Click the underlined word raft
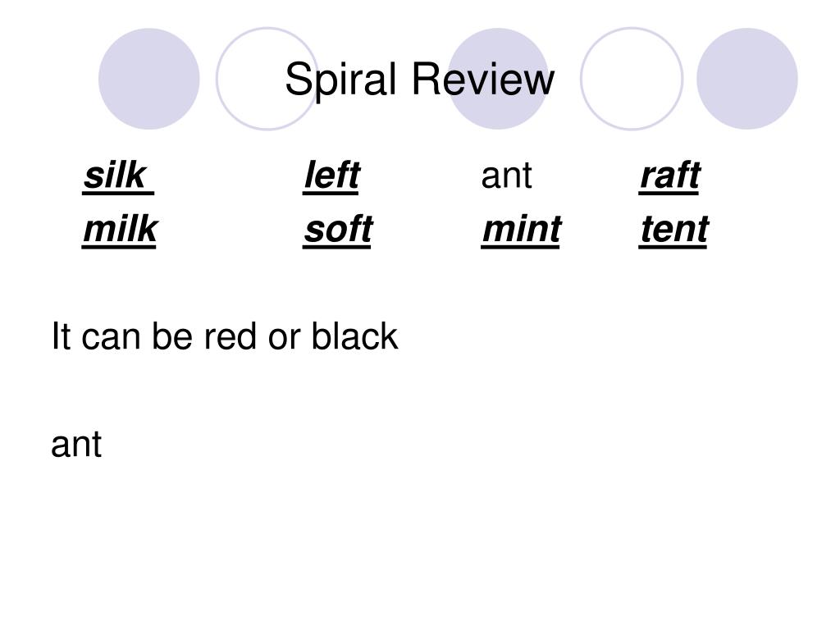This screenshot has height=630, width=840. (669, 176)
